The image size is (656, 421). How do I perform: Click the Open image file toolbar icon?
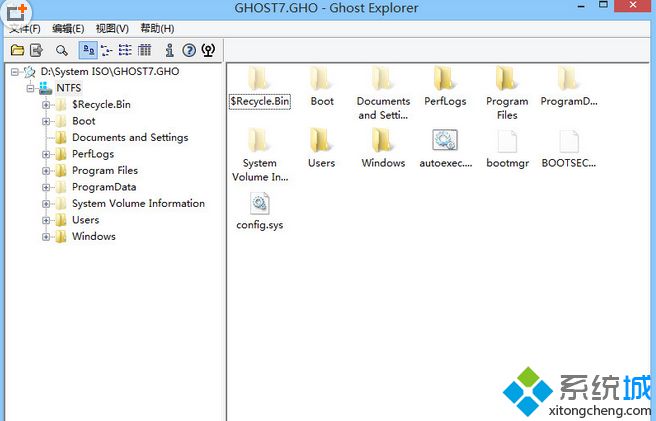[17, 50]
